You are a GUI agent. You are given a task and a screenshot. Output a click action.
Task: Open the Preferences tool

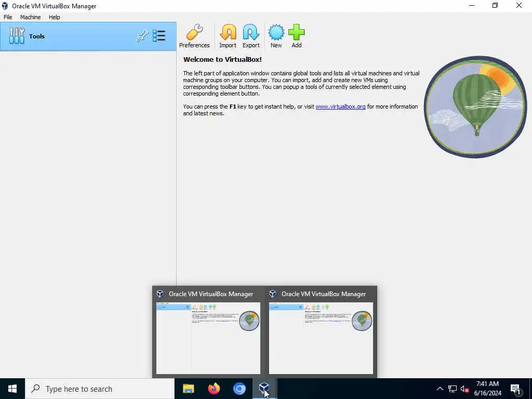pyautogui.click(x=194, y=36)
